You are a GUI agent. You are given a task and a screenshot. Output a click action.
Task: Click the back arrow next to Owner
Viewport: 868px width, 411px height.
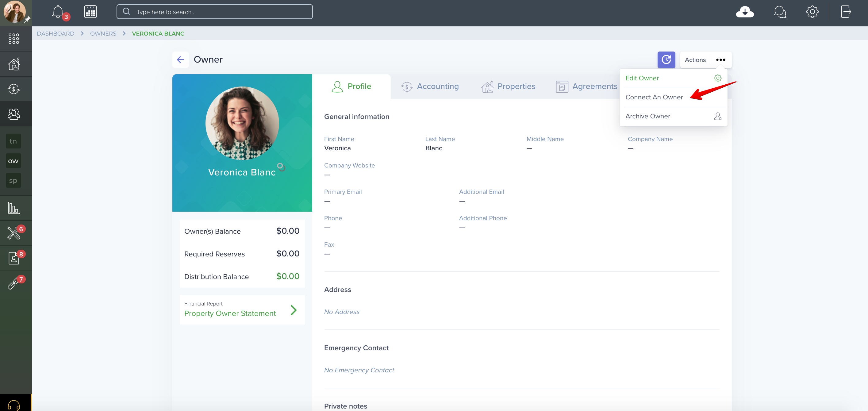click(x=180, y=60)
